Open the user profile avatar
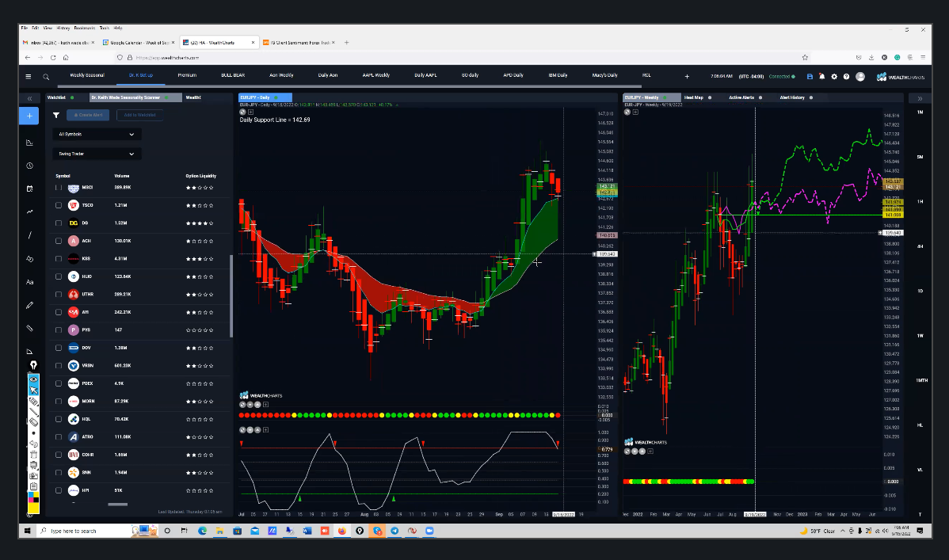Viewport: 949px width, 560px height. click(860, 77)
